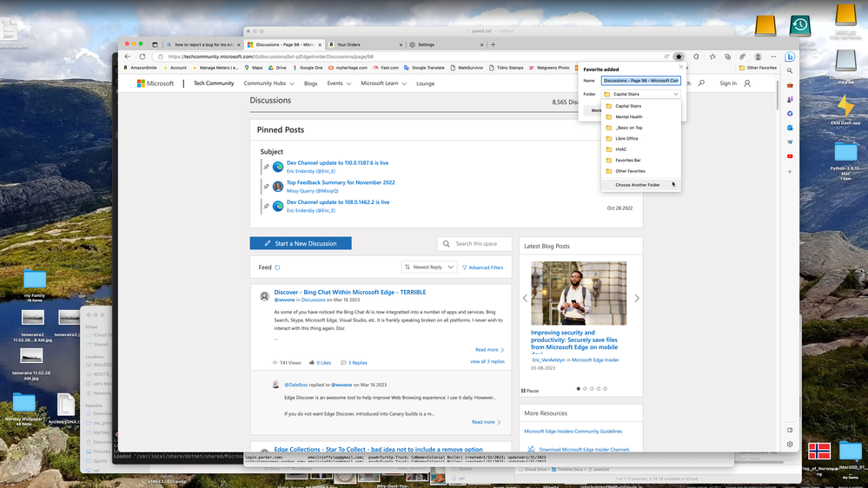The width and height of the screenshot is (868, 488).
Task: Expand the Community Hubs menu
Action: [x=268, y=83]
